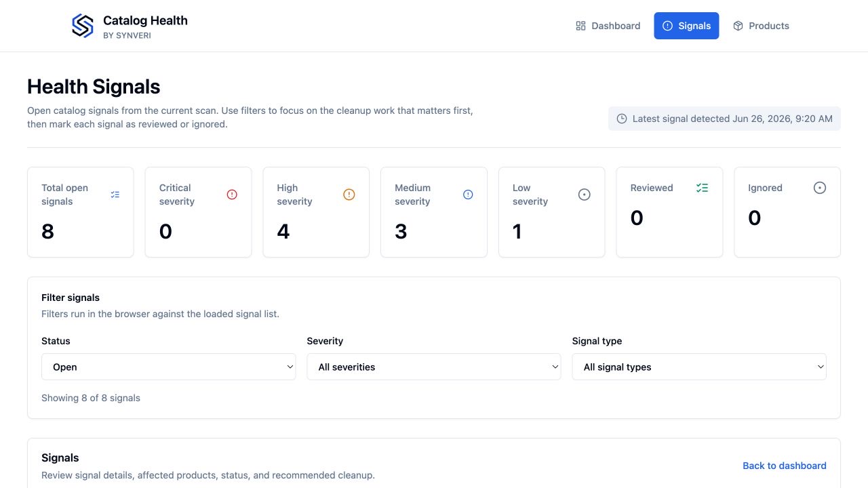Image resolution: width=868 pixels, height=488 pixels.
Task: Open the Status dropdown showing Open
Action: (169, 367)
